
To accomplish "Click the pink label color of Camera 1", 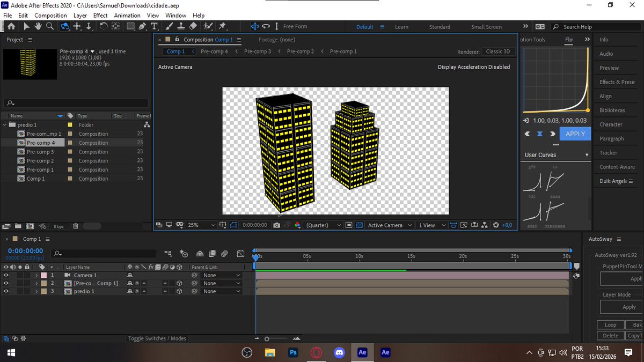I will (x=43, y=275).
